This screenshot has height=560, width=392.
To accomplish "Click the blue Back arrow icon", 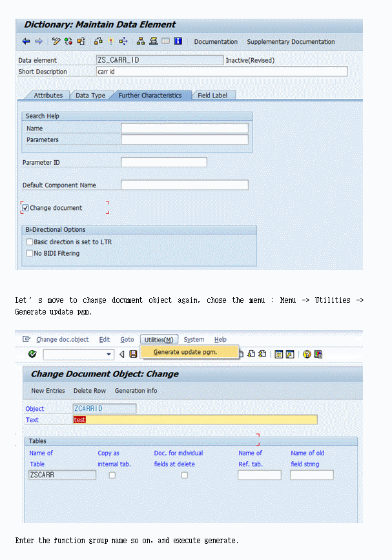I will [x=26, y=41].
